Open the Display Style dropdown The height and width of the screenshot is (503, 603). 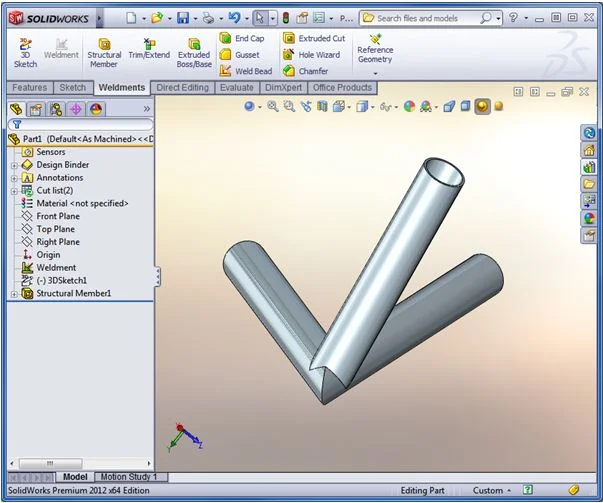[372, 107]
